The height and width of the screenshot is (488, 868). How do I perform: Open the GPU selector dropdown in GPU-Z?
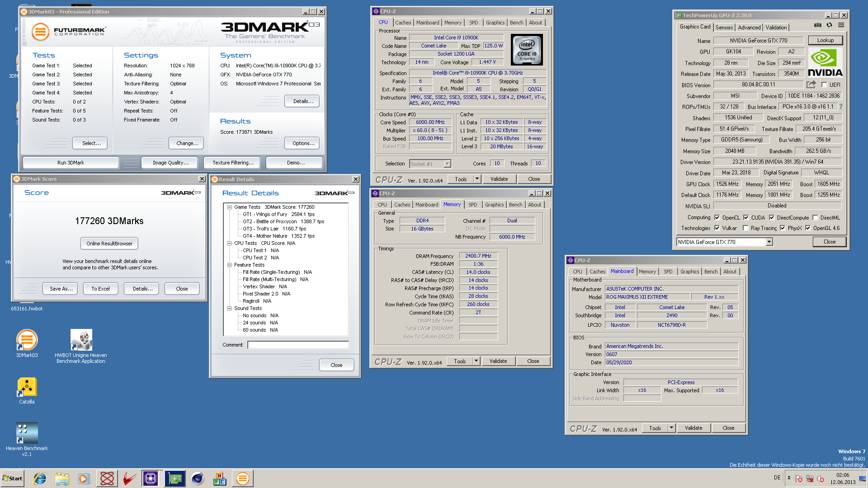(x=769, y=242)
